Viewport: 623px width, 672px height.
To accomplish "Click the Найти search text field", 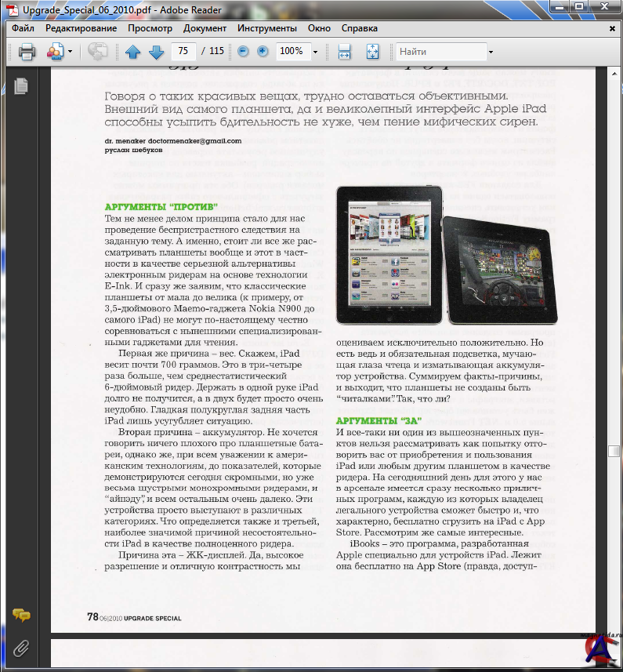I will pos(440,52).
